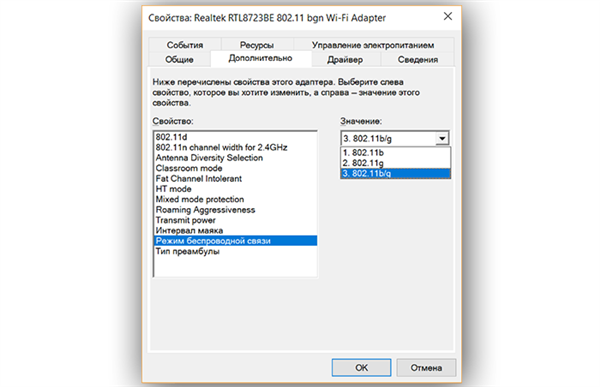Screen dimensions: 600x387
Task: Select Classroom mode property
Action: (236, 168)
